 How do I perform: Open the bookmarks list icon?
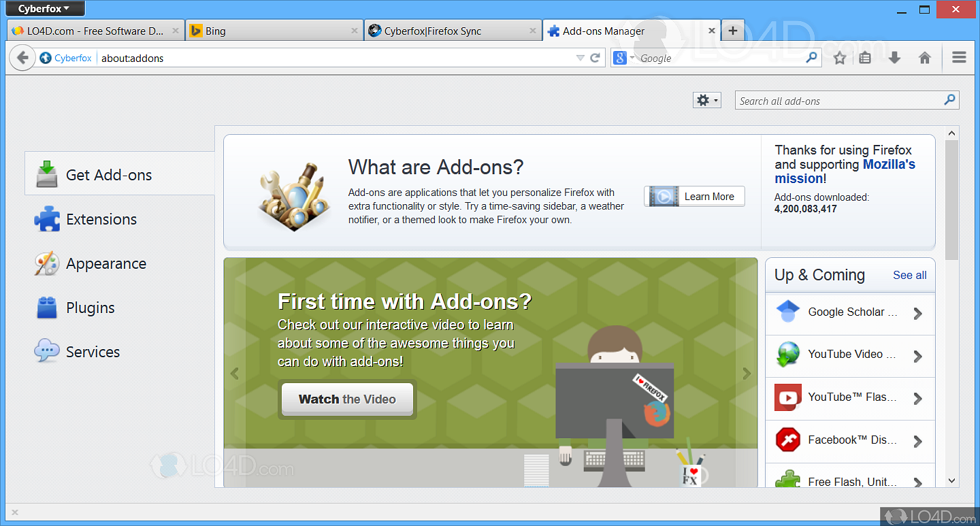pyautogui.click(x=865, y=58)
